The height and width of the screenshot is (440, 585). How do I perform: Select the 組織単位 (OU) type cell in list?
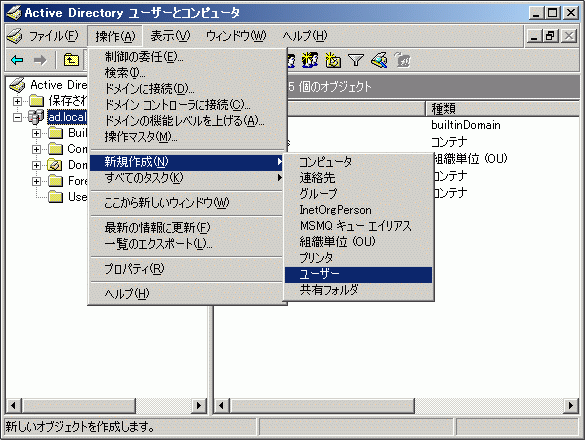point(470,159)
